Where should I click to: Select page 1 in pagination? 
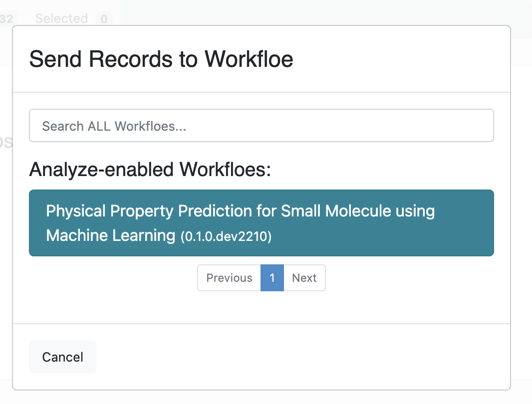point(272,278)
